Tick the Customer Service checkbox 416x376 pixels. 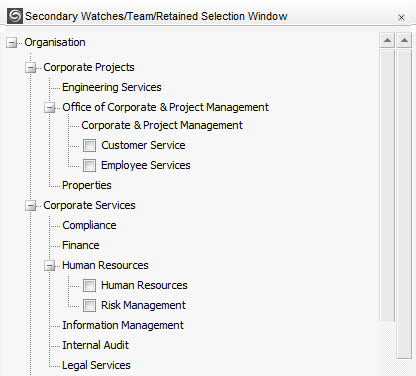click(89, 146)
